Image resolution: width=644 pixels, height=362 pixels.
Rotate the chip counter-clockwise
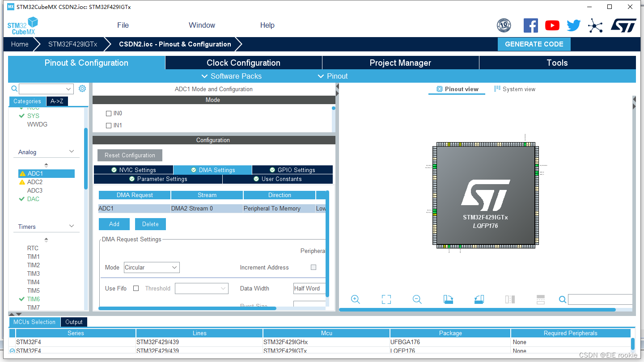click(479, 299)
